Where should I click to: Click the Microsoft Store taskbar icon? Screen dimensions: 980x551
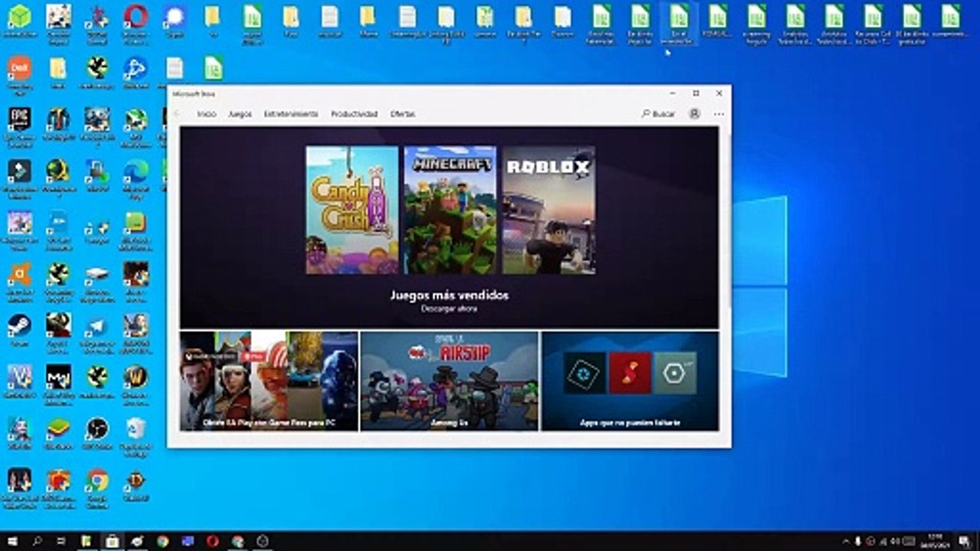tap(112, 542)
